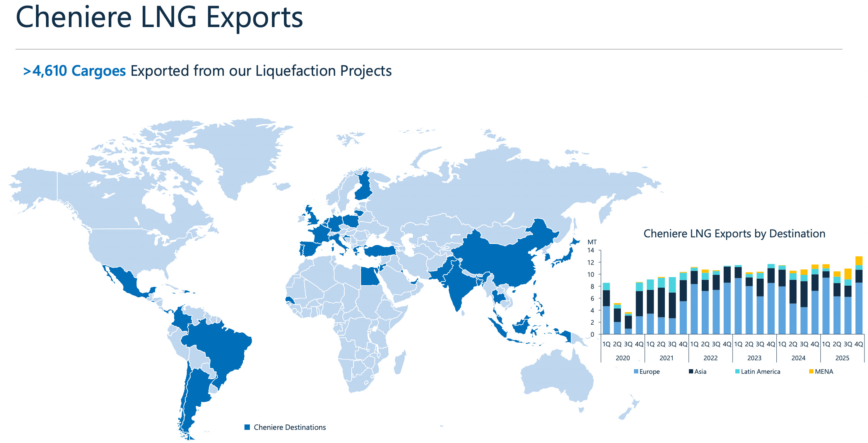Click Spain on the world map
The image size is (868, 443).
click(311, 249)
